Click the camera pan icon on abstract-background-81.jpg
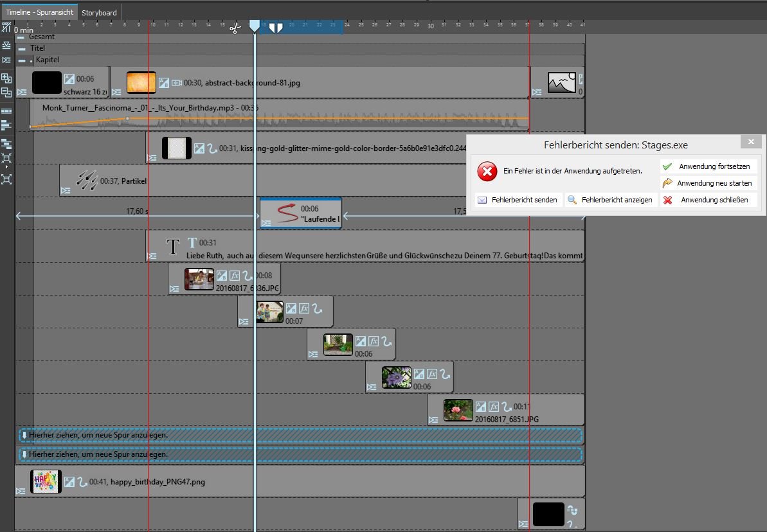 176,83
